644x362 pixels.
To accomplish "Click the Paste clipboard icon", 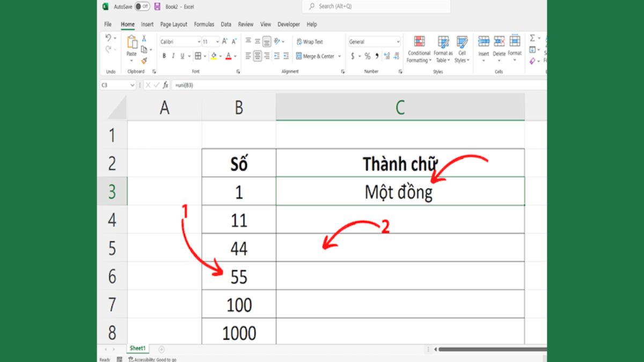I will coord(131,42).
